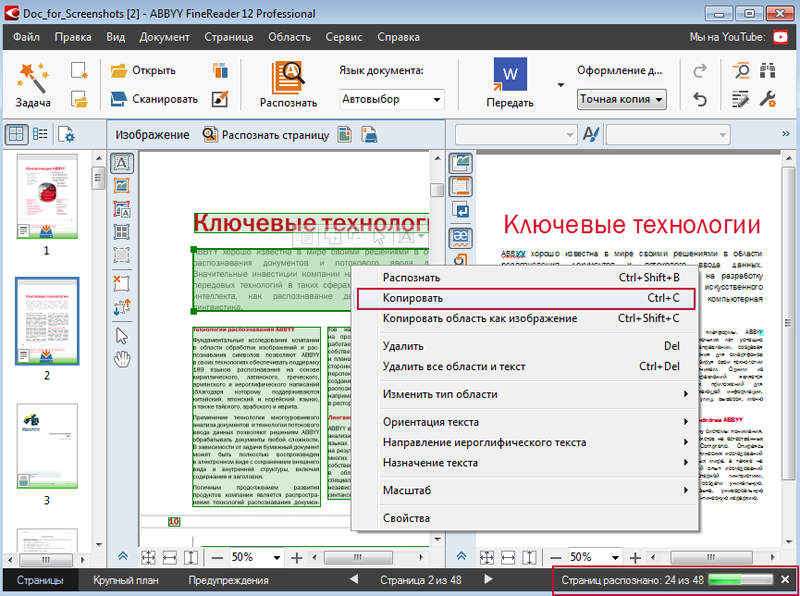The image size is (800, 596).
Task: Open the Сервис menu
Action: coord(344,37)
